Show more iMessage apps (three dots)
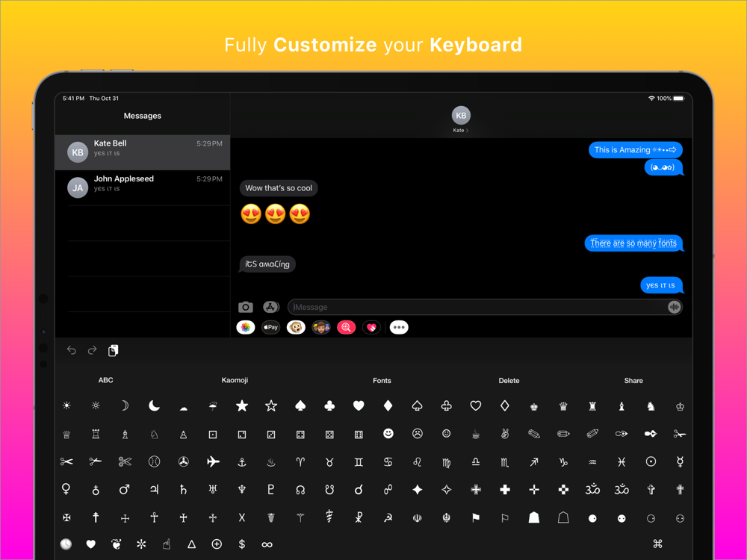The image size is (747, 560). pyautogui.click(x=399, y=327)
